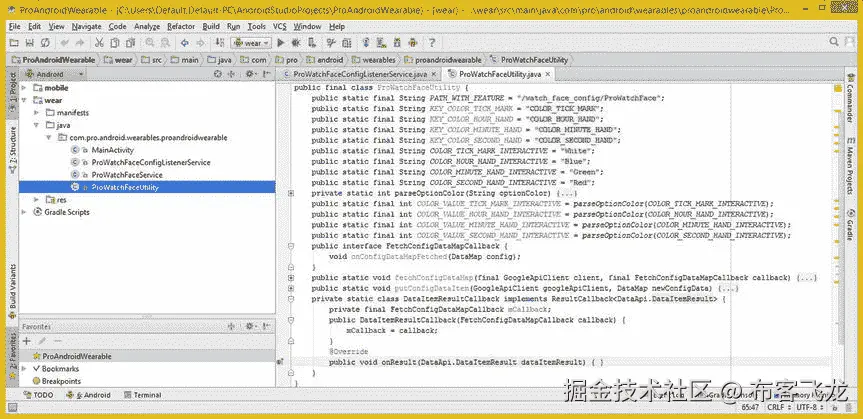Close the ProWatchFaceUtility.java tab

(548, 74)
